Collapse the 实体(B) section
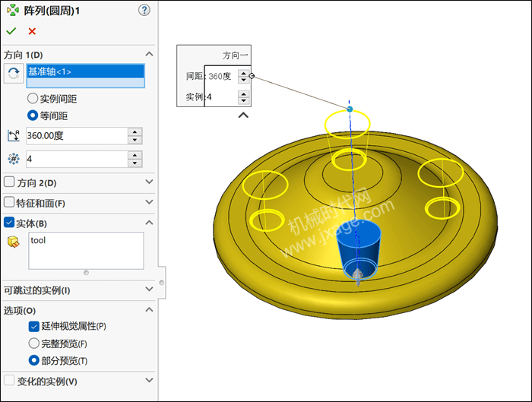 coord(149,223)
